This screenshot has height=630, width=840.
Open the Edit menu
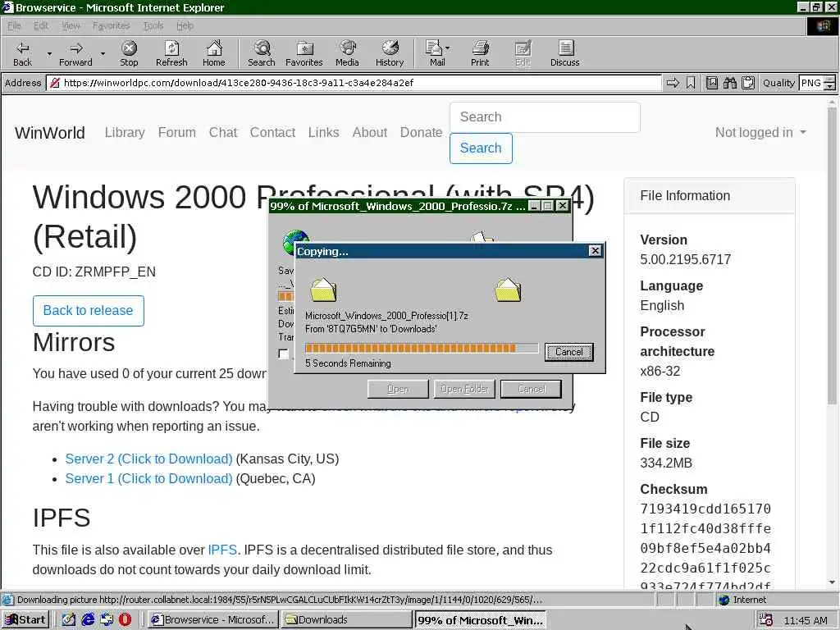click(41, 25)
